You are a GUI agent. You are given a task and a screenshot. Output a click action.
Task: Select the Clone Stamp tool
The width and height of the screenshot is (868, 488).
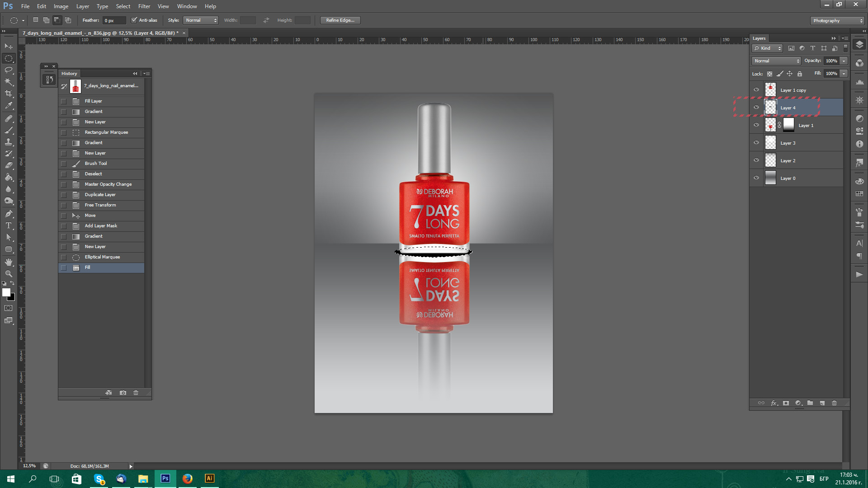[x=9, y=142]
